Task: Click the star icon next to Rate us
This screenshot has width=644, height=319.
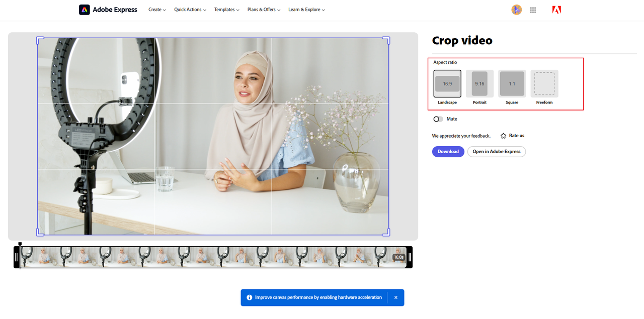Action: pyautogui.click(x=503, y=136)
